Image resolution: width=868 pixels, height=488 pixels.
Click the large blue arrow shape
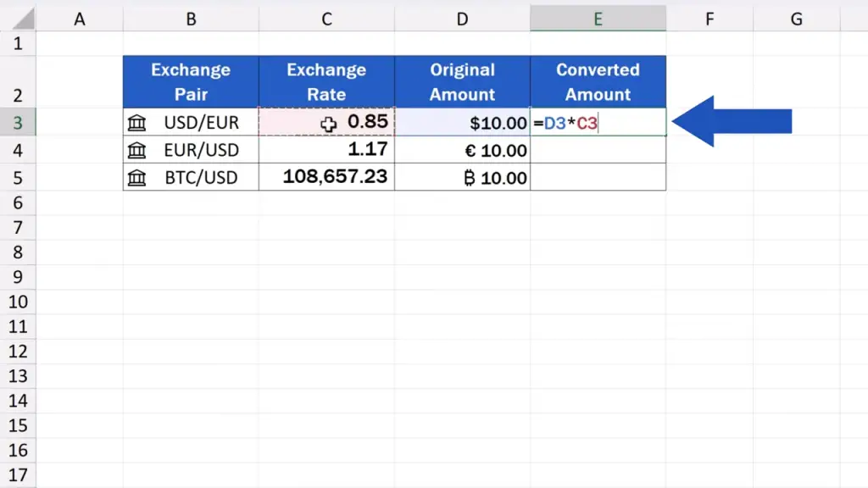[x=732, y=122]
